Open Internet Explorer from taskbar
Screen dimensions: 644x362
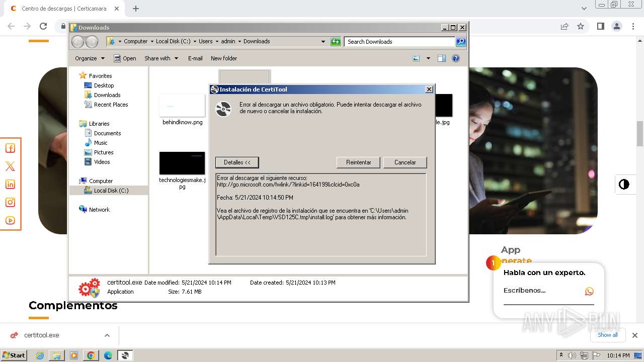[x=40, y=355]
